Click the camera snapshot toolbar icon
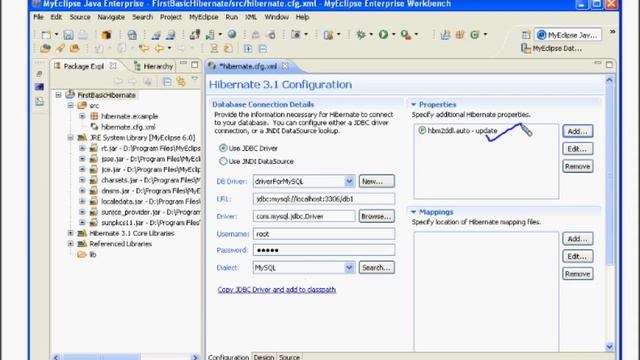 pyautogui.click(x=296, y=35)
